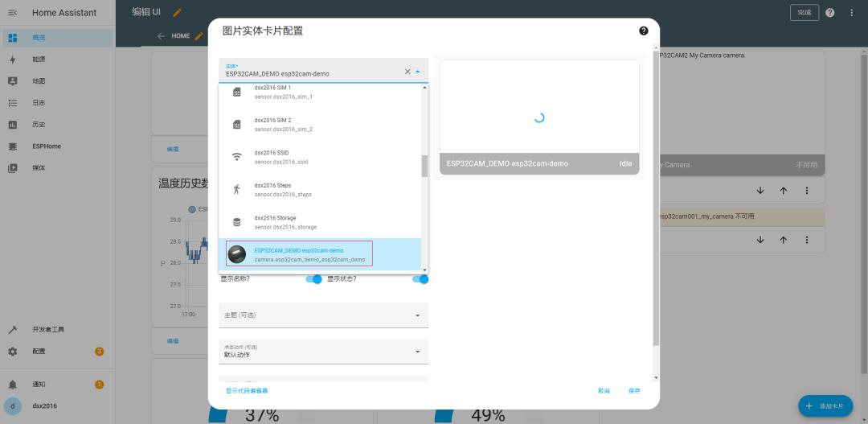Move esp32cam001 card up with up arrow

point(784,240)
